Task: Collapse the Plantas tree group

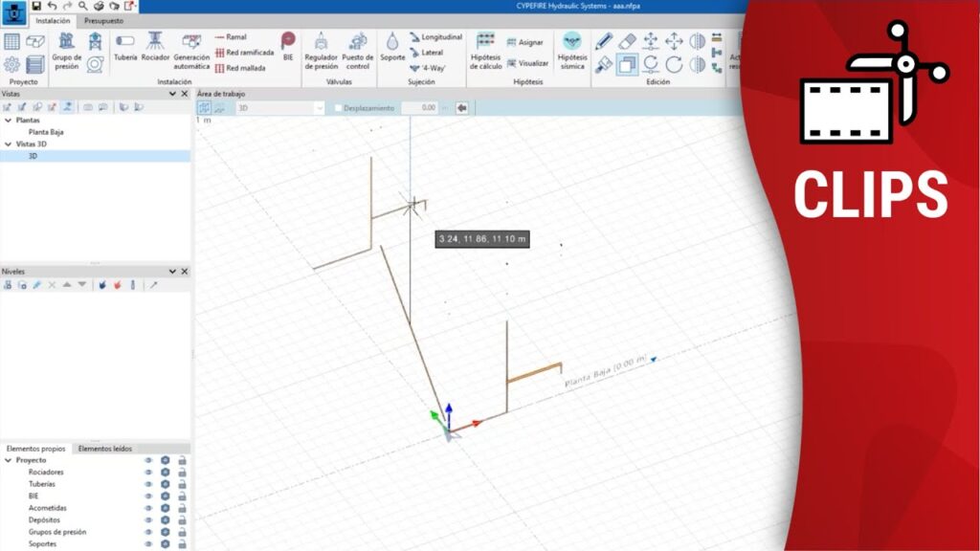Action: (x=8, y=121)
